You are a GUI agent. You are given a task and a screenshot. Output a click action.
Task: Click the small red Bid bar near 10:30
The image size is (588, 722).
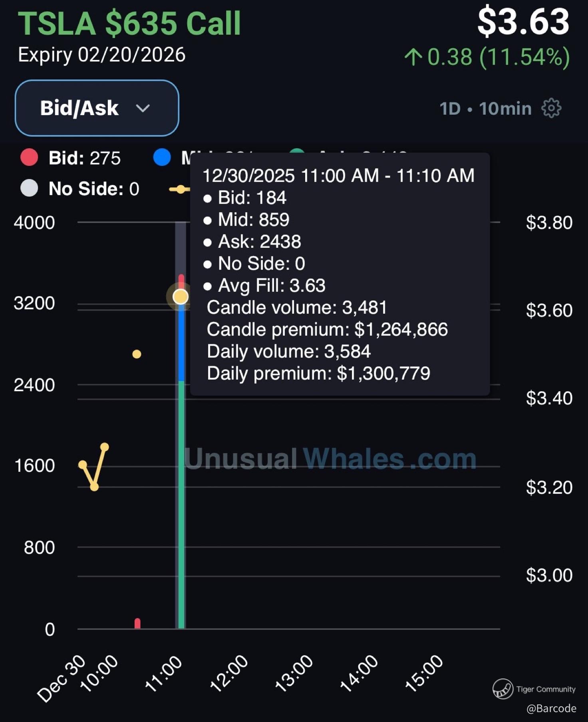pyautogui.click(x=137, y=623)
